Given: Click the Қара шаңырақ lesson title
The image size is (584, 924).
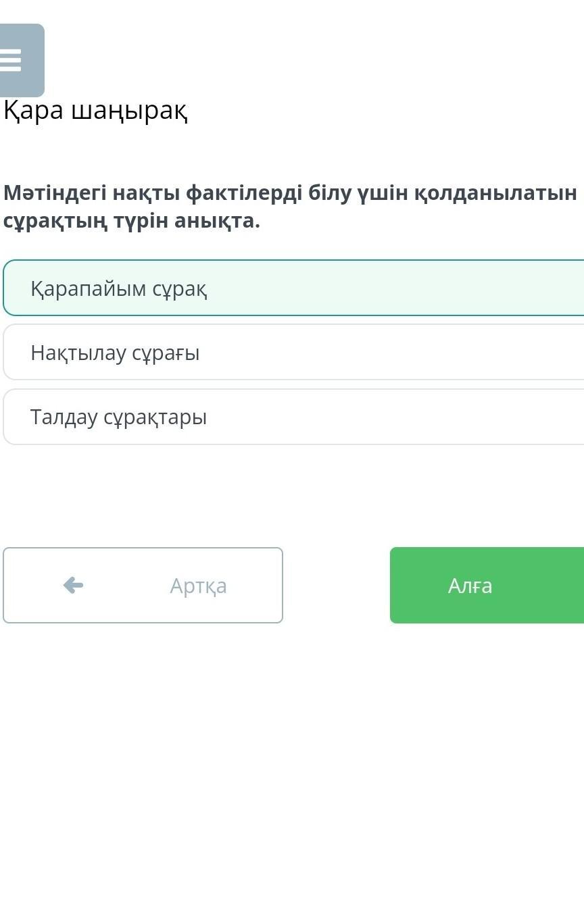Looking at the screenshot, I should click(x=96, y=111).
